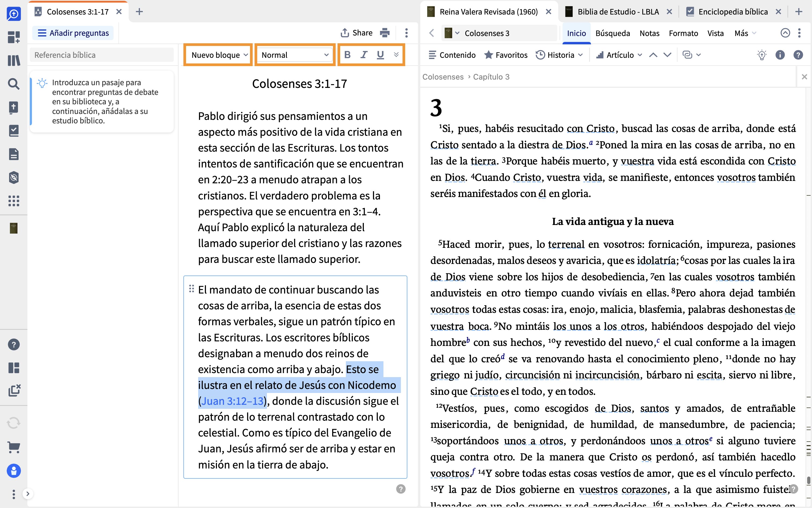Select the Inicio ribbon tab
Image resolution: width=812 pixels, height=508 pixels.
click(x=577, y=33)
